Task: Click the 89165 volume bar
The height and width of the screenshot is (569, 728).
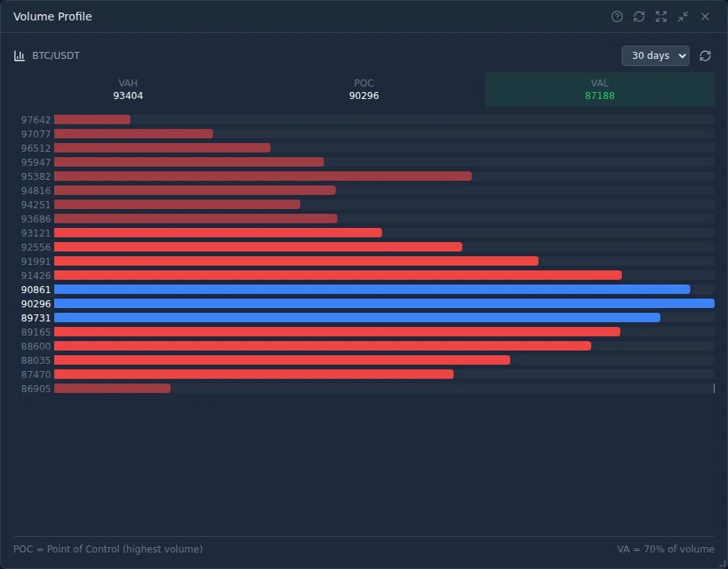Action: [337, 332]
